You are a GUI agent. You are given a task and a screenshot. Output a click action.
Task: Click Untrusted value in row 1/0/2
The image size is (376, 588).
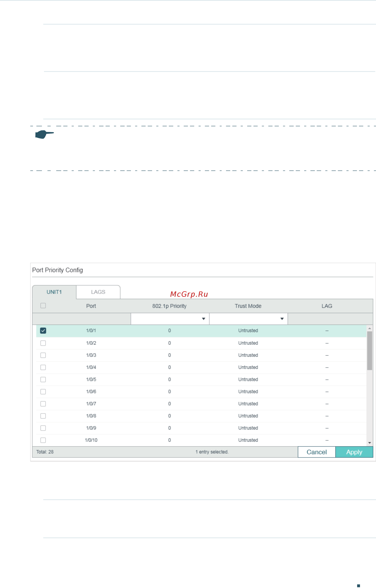click(248, 343)
